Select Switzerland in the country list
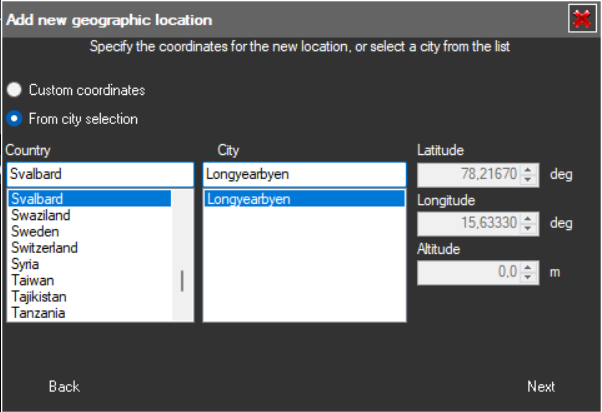Screen dimensions: 602x412 (x=89, y=248)
